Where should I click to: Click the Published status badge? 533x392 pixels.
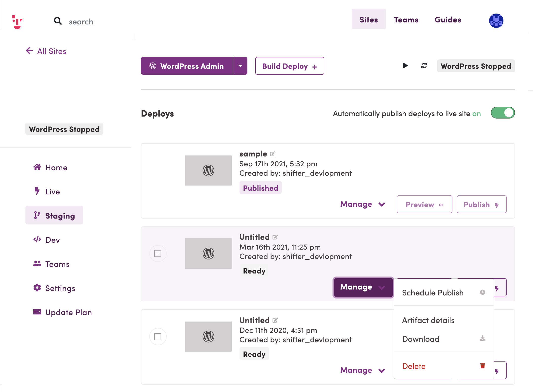[261, 188]
